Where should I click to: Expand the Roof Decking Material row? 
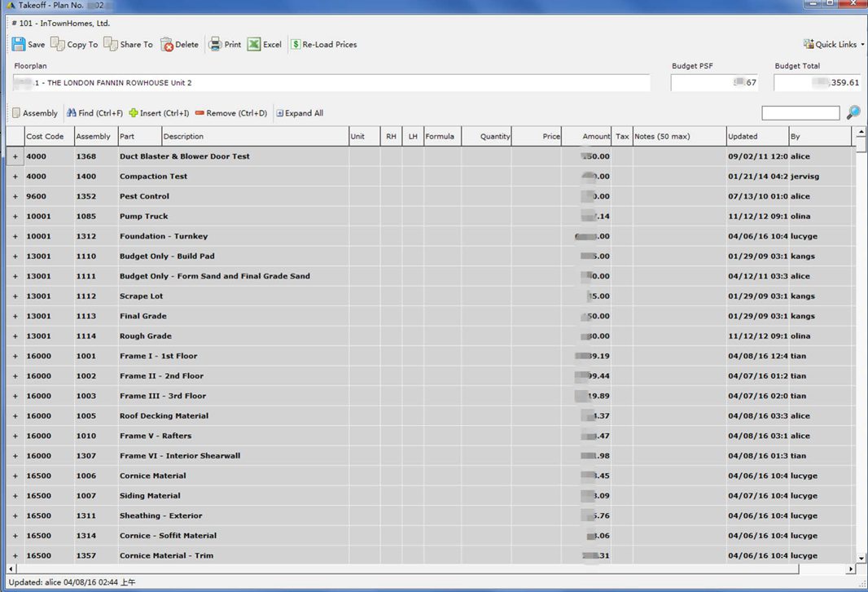tap(15, 416)
